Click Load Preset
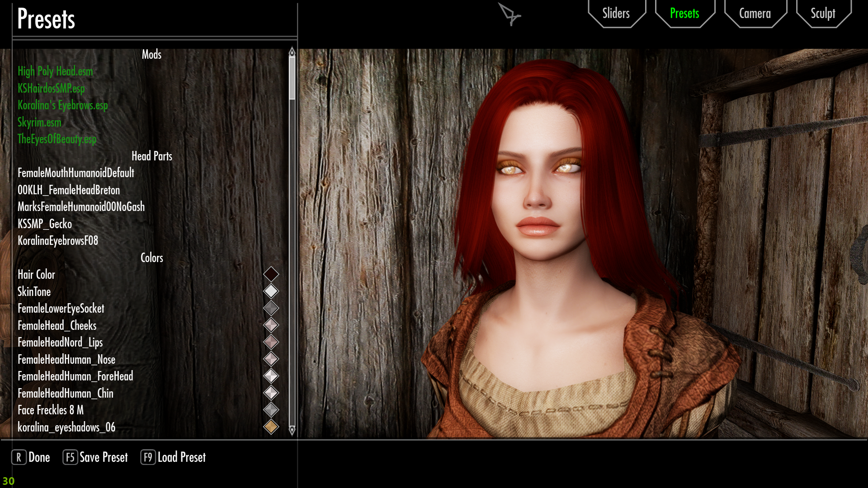 (173, 457)
